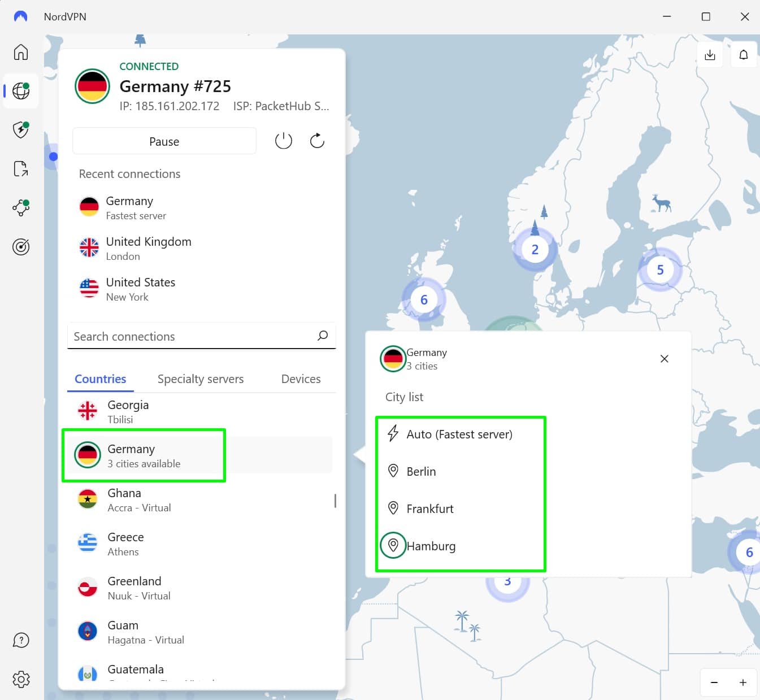Open Threat Protection shield icon
The height and width of the screenshot is (700, 760).
[21, 129]
